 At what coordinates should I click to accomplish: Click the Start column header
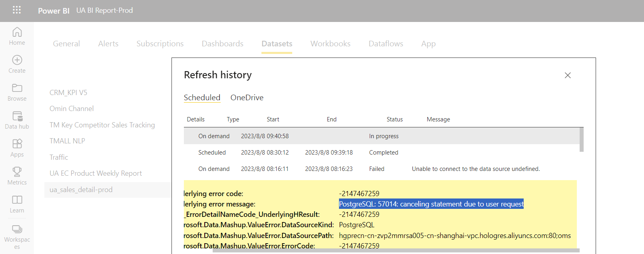273,119
